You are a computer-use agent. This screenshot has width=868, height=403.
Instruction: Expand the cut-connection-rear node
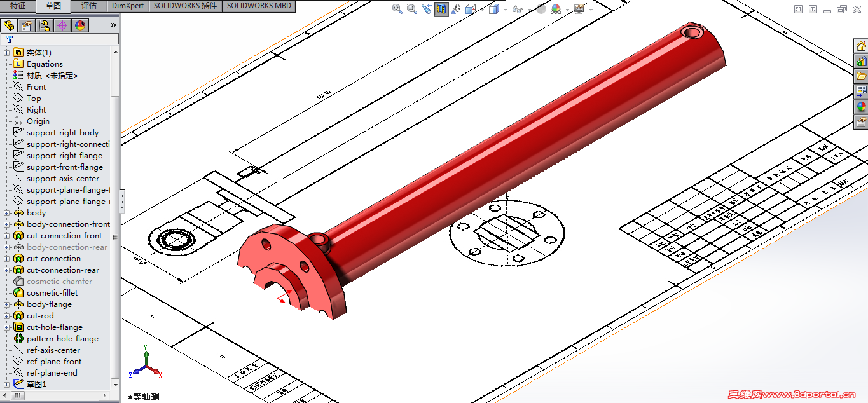[x=7, y=270]
